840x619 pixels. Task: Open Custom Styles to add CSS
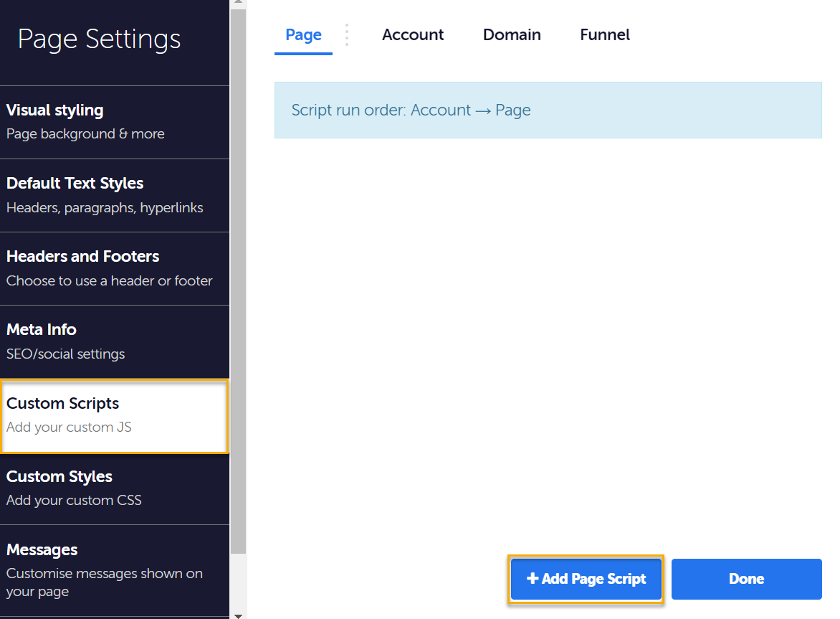(115, 488)
